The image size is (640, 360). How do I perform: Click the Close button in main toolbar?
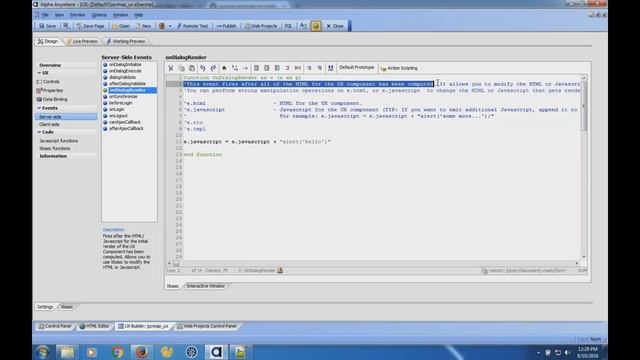click(335, 26)
